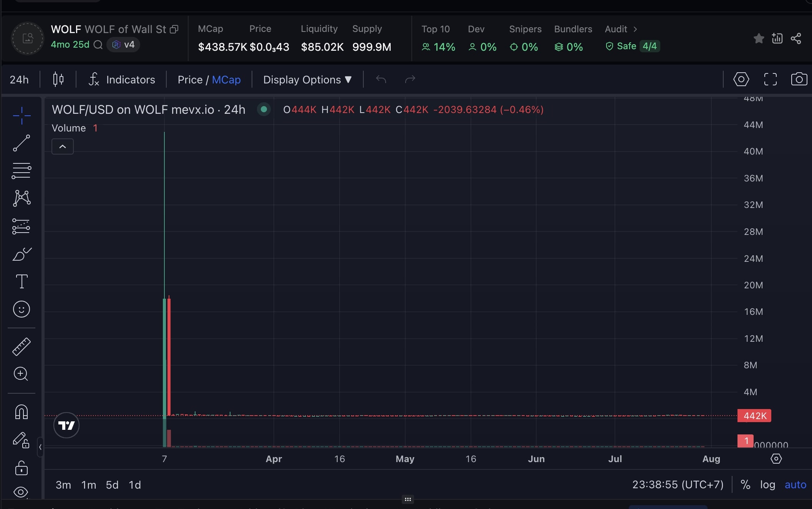
Task: Share the WOLF token page
Action: coord(796,38)
